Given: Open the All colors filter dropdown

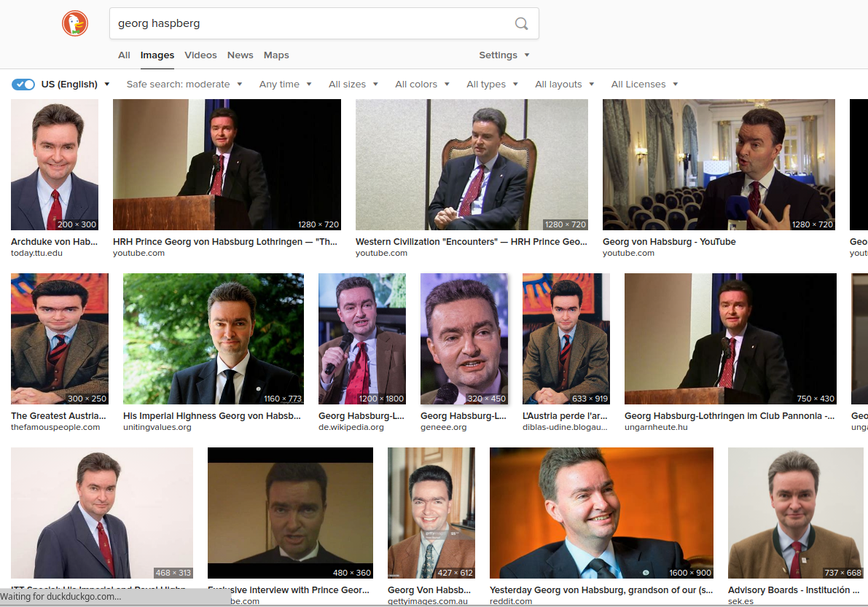Looking at the screenshot, I should (422, 84).
